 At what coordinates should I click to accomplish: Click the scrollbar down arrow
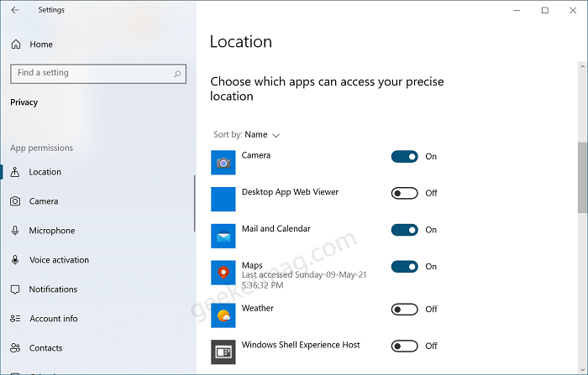(582, 368)
